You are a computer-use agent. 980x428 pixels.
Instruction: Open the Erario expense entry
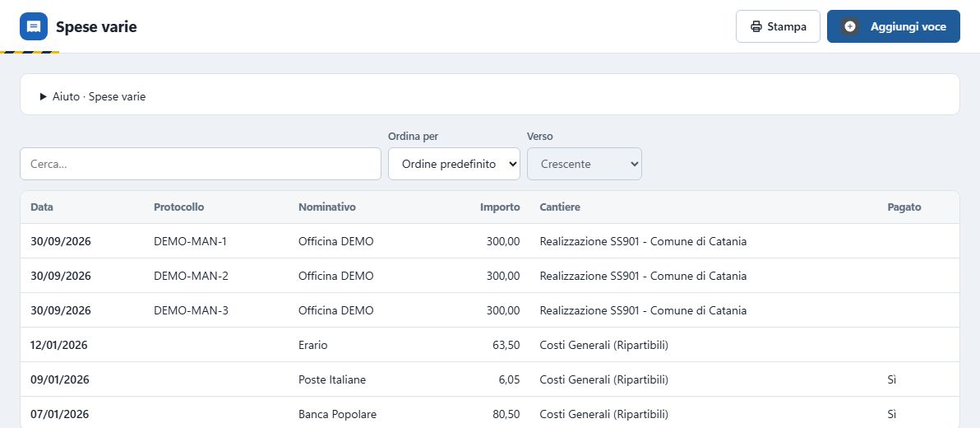tap(490, 345)
